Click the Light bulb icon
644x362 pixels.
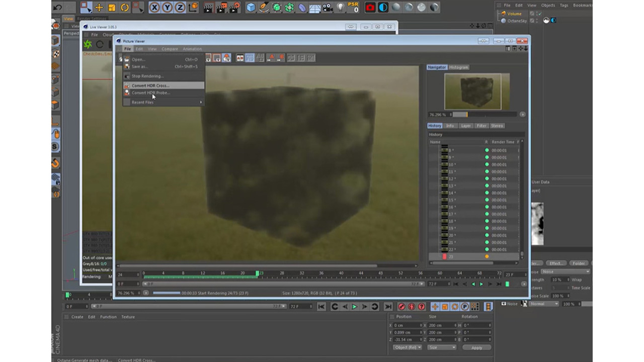(341, 8)
